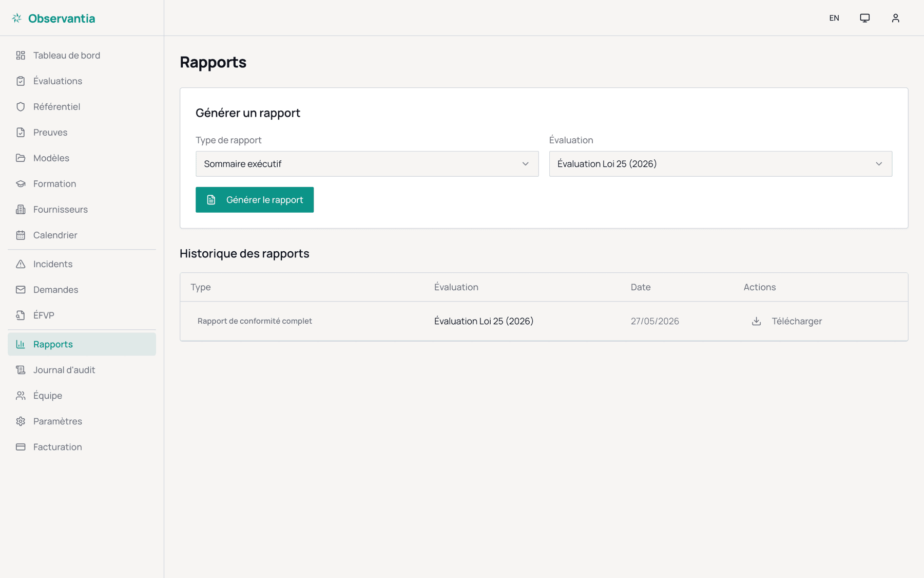This screenshot has height=578, width=924.
Task: Click the Journal d'audit scroll icon
Action: (21, 369)
